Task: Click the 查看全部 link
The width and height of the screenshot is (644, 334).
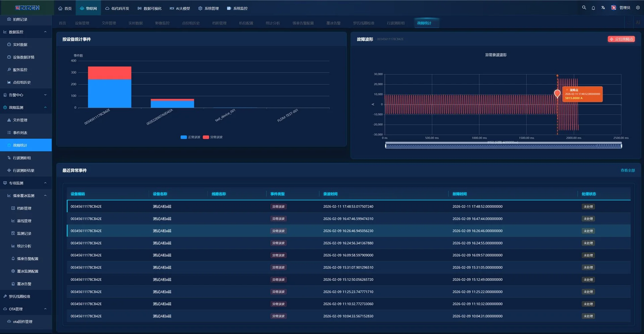Action: (x=628, y=171)
